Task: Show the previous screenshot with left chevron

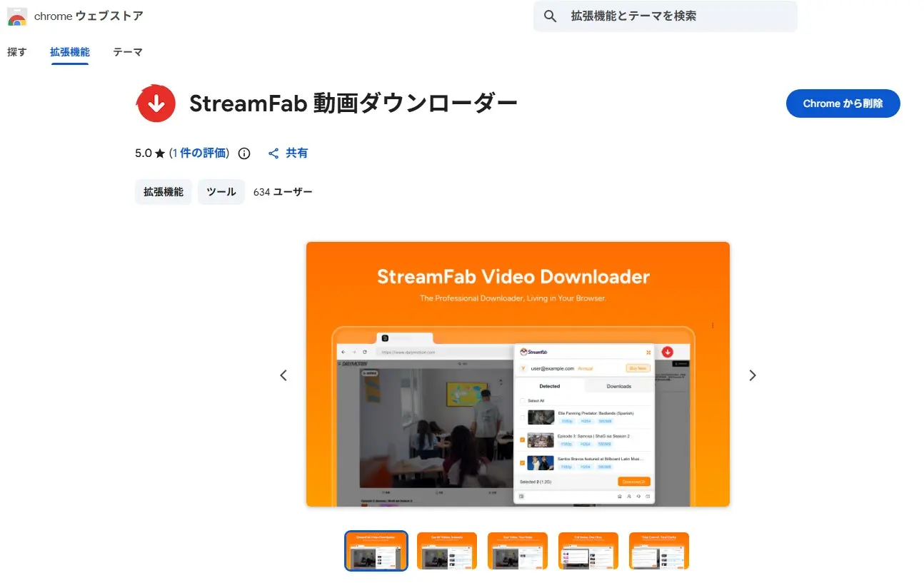Action: (283, 375)
